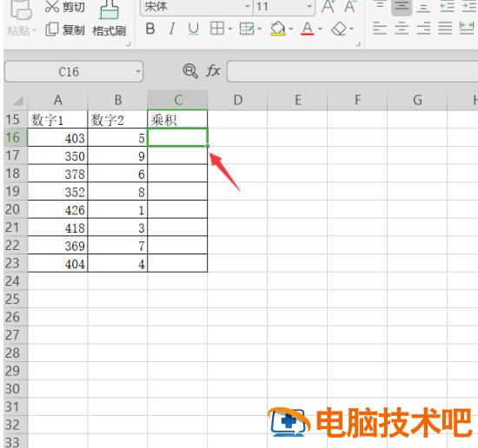Click the Increase font size icon
This screenshot has width=478, height=448.
click(328, 6)
